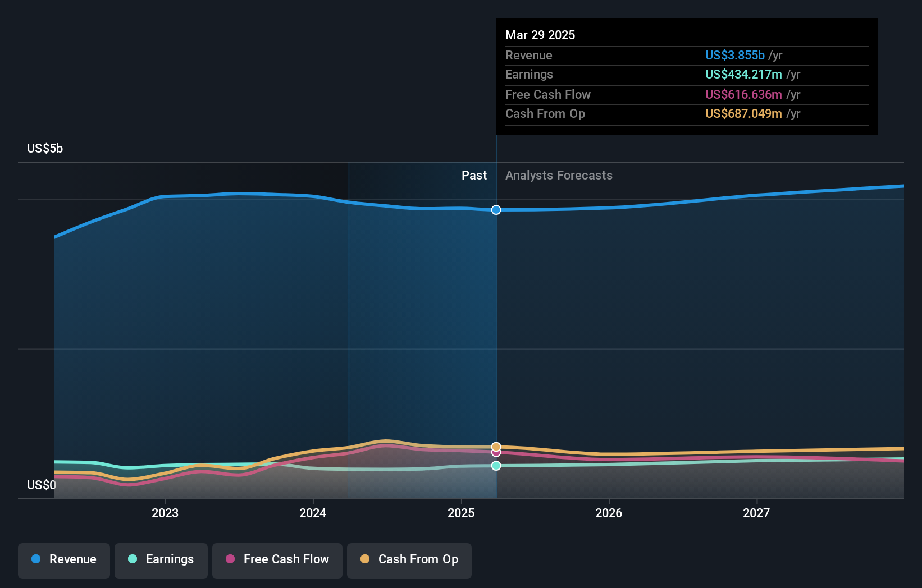Click the Analysts Forecasts label
Image resolution: width=922 pixels, height=588 pixels.
pyautogui.click(x=559, y=175)
